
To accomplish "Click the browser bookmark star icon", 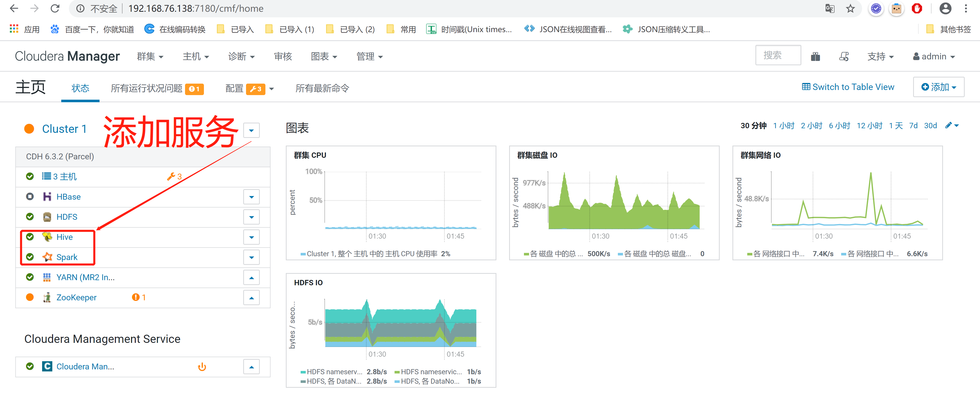I will tap(850, 8).
